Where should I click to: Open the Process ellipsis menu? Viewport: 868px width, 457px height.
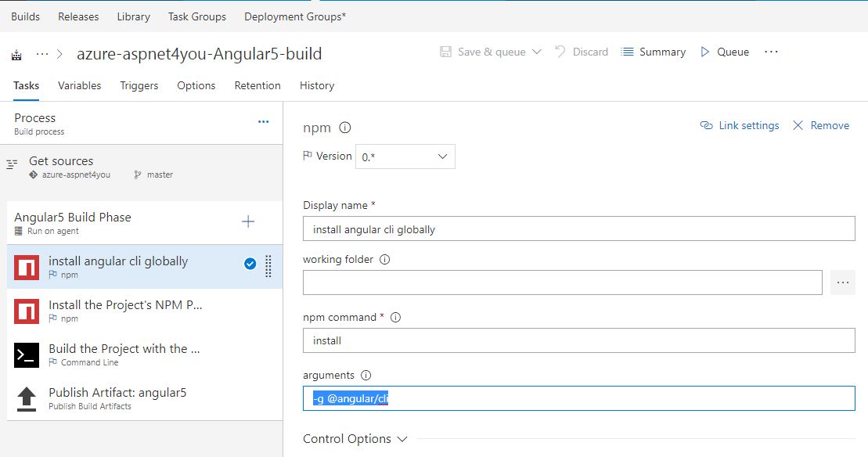264,122
